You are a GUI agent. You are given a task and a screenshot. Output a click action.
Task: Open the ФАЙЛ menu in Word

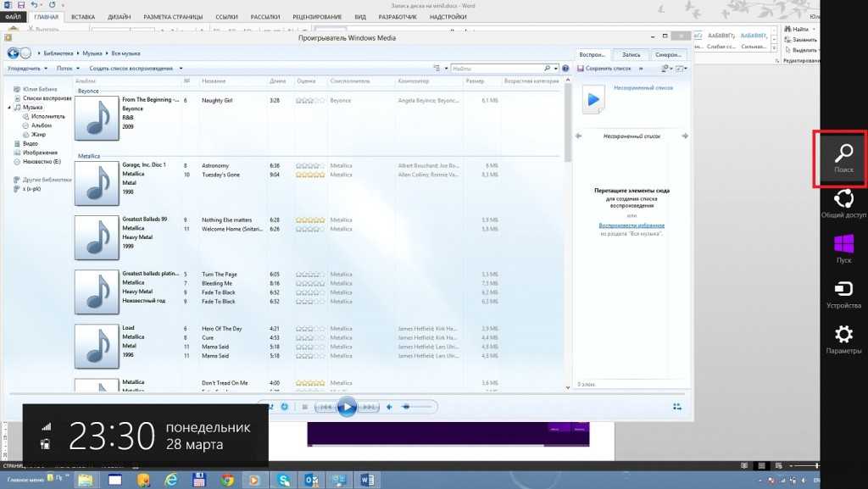[14, 17]
